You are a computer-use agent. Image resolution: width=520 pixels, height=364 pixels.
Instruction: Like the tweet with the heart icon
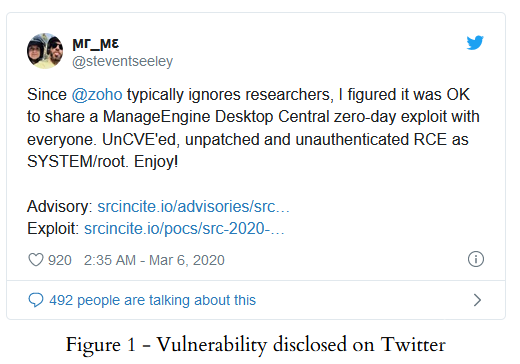pos(36,260)
